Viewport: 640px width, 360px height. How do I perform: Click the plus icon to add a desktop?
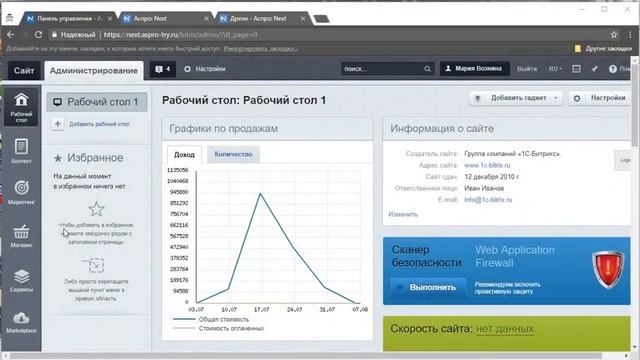pyautogui.click(x=58, y=124)
